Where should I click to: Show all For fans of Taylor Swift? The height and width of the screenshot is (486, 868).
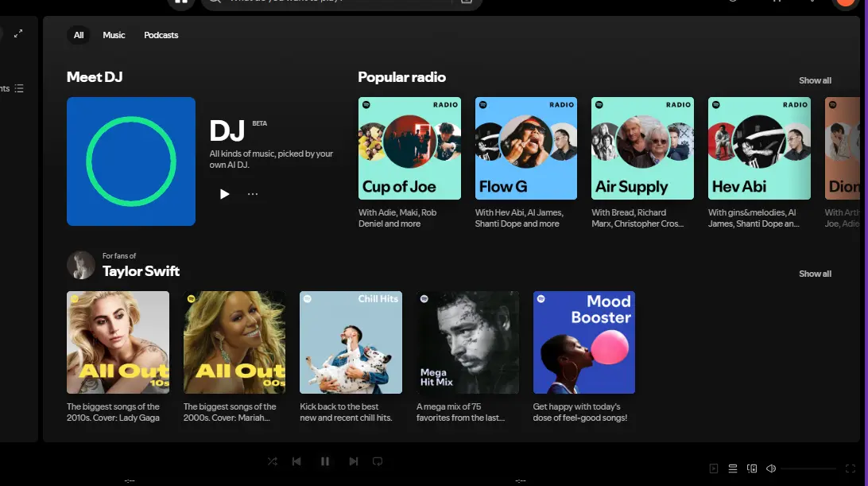pos(815,274)
